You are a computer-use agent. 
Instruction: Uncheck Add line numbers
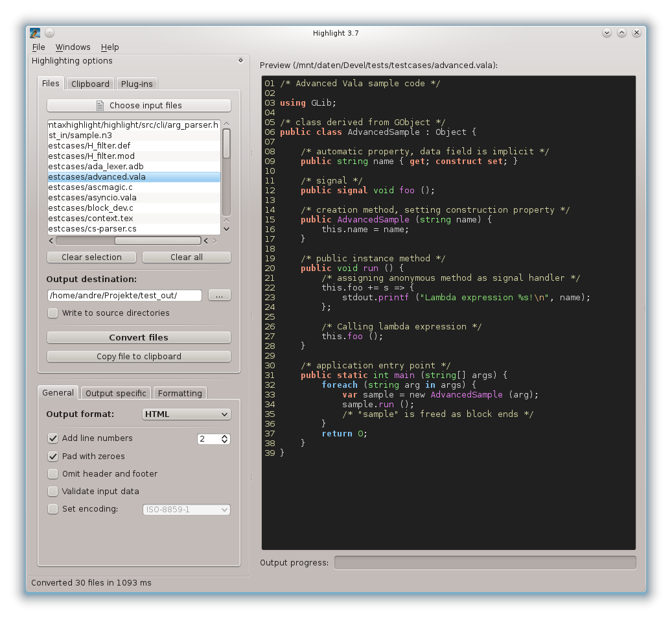point(52,438)
